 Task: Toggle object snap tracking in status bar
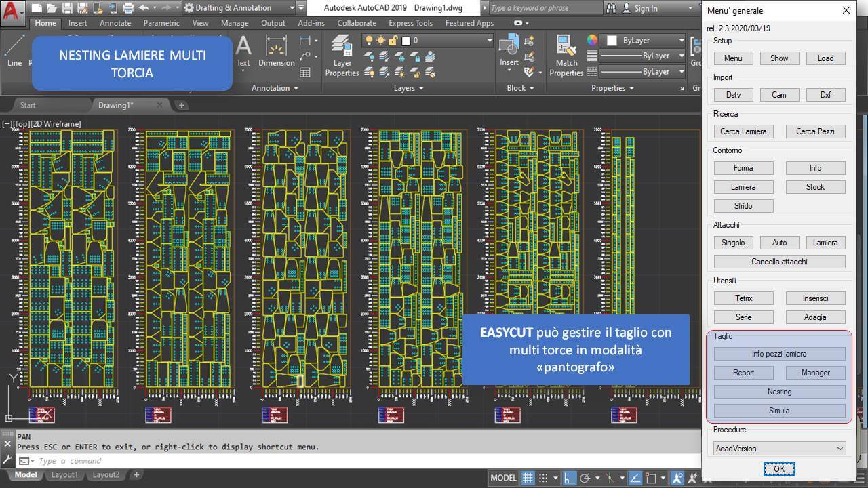coord(635,478)
